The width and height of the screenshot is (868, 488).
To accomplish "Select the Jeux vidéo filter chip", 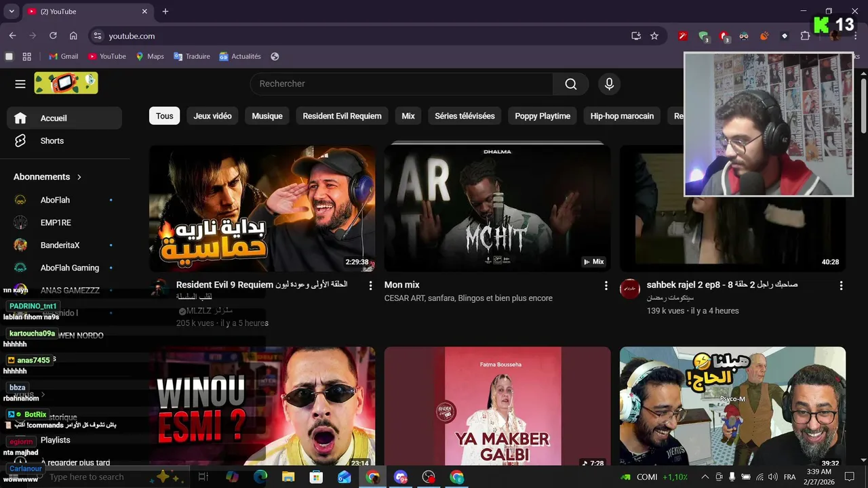I will 212,116.
